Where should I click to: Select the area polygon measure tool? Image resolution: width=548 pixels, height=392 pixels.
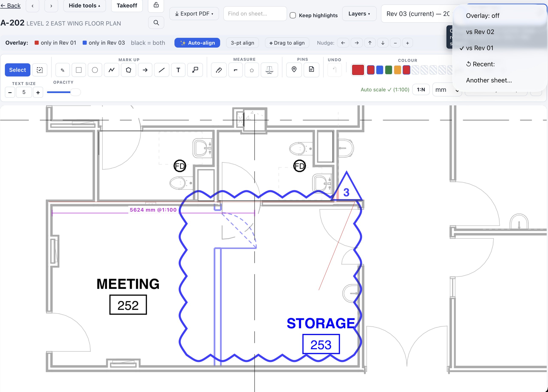point(252,70)
